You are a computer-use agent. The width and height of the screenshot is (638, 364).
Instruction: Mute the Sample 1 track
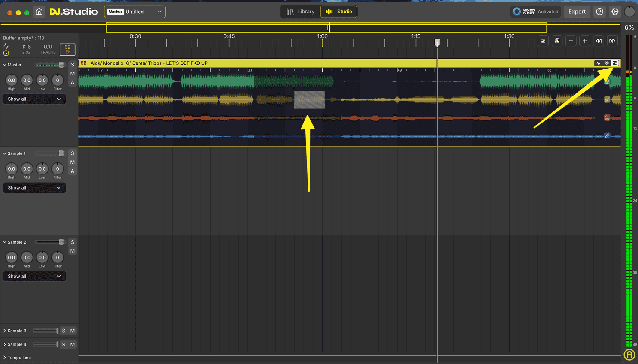point(73,162)
